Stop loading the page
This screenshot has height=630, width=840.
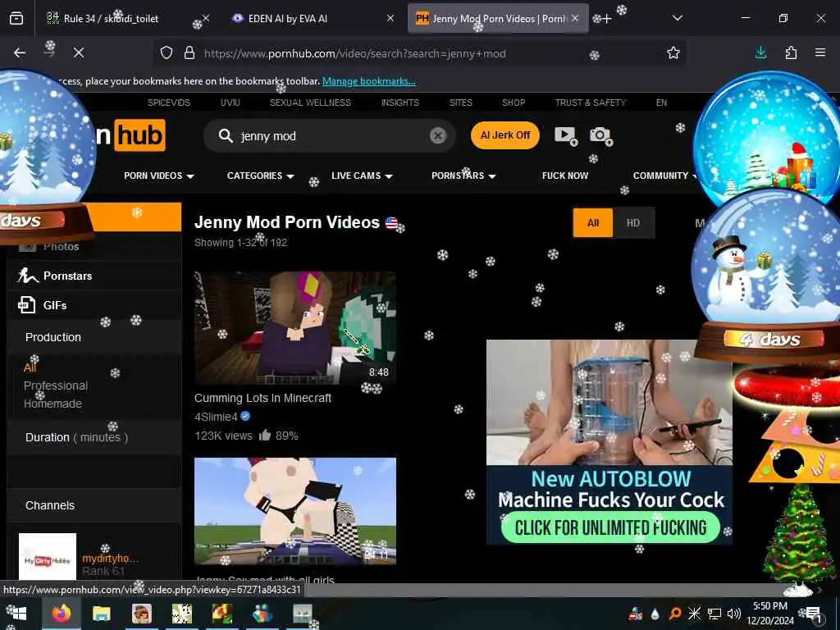pyautogui.click(x=78, y=52)
